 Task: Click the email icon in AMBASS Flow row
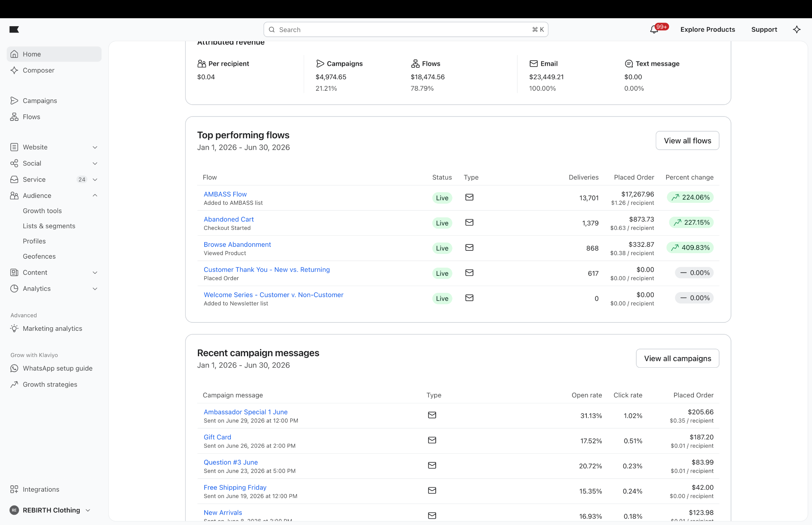pyautogui.click(x=469, y=197)
